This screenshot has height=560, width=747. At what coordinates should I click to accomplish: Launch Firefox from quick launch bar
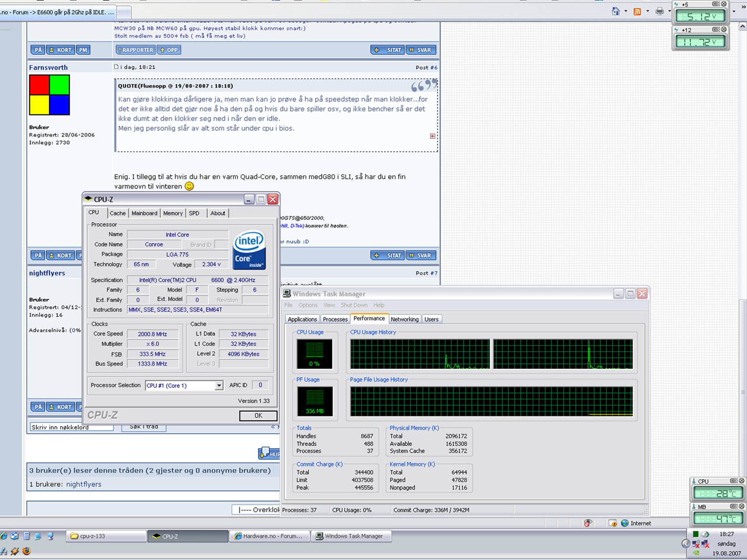[x=26, y=551]
